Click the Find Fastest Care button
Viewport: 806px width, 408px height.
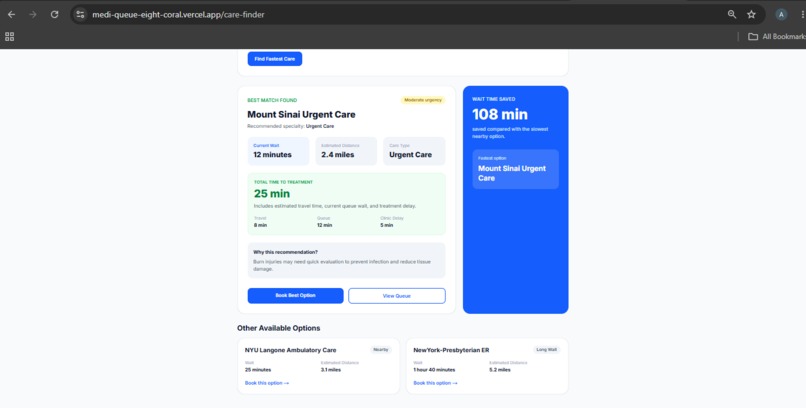click(x=275, y=59)
